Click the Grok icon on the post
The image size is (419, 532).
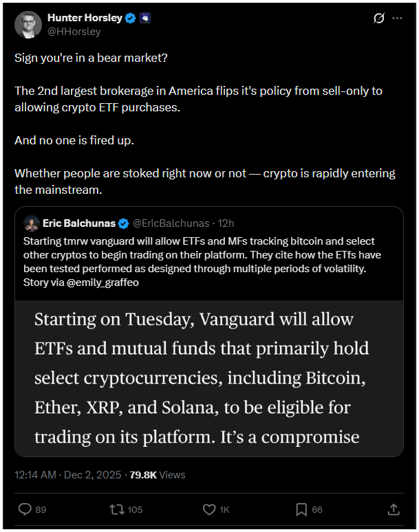click(x=378, y=19)
